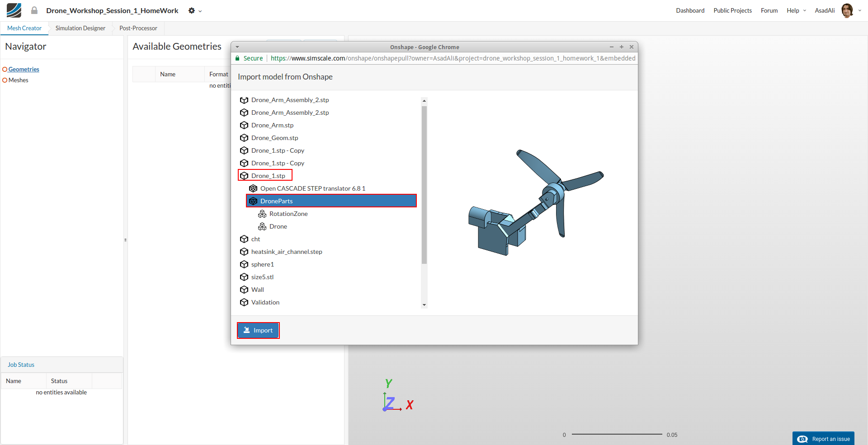The height and width of the screenshot is (445, 868).
Task: Click the document list scrollbar thumb
Action: coord(424,184)
